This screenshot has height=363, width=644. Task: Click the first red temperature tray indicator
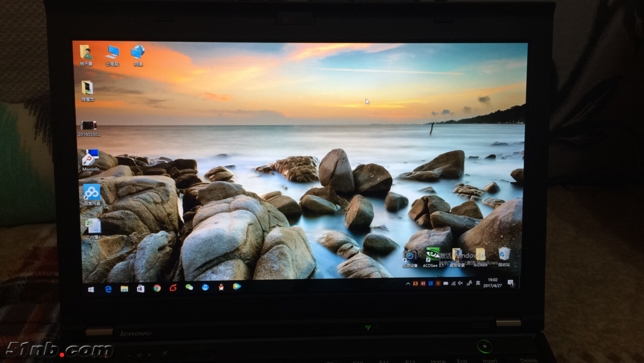[415, 284]
